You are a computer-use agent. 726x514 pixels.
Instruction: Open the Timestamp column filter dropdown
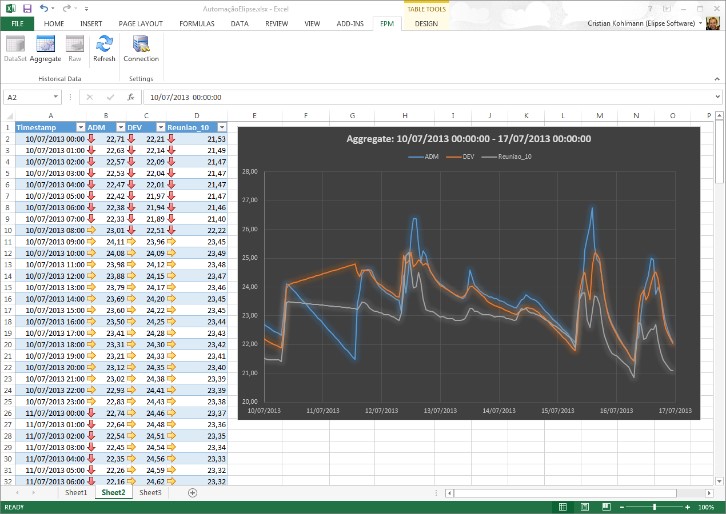click(81, 127)
